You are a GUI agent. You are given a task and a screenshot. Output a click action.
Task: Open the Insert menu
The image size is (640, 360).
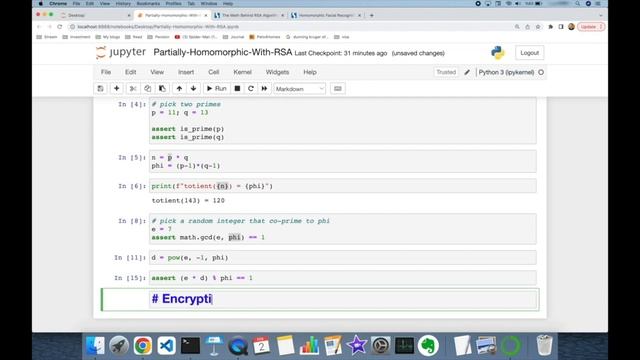click(186, 72)
